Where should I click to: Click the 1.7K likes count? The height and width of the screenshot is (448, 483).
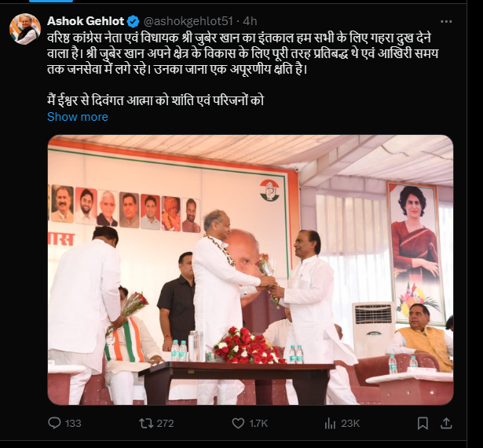tap(258, 424)
